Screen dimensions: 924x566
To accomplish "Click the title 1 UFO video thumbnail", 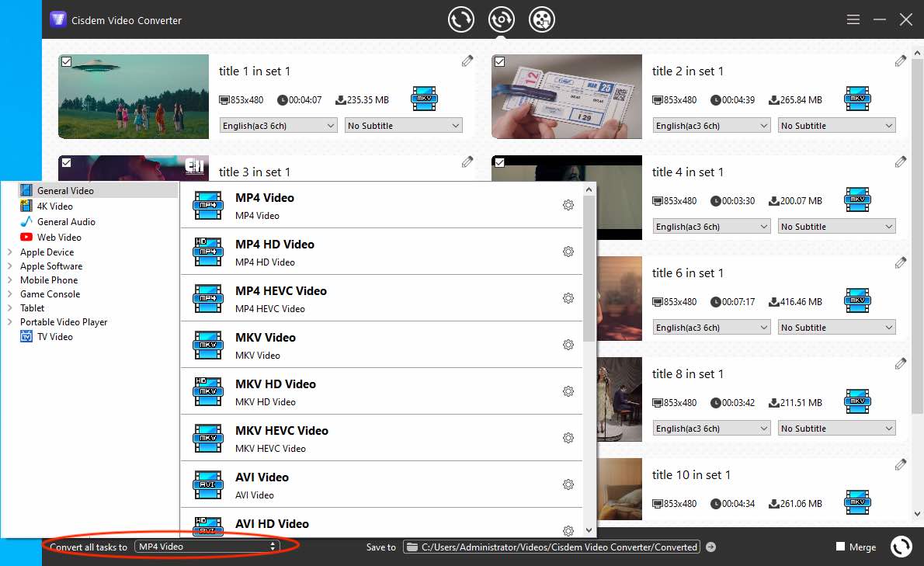I will 134,96.
